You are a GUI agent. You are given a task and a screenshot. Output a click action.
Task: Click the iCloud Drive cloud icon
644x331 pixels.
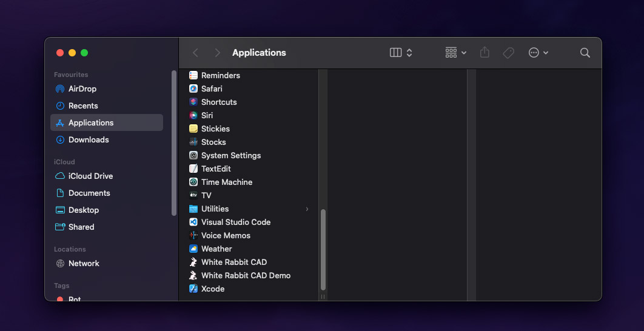(x=60, y=176)
